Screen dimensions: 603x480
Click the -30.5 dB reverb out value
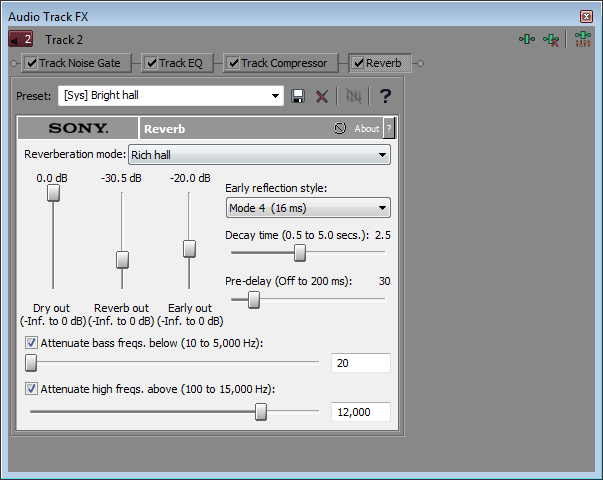point(121,178)
